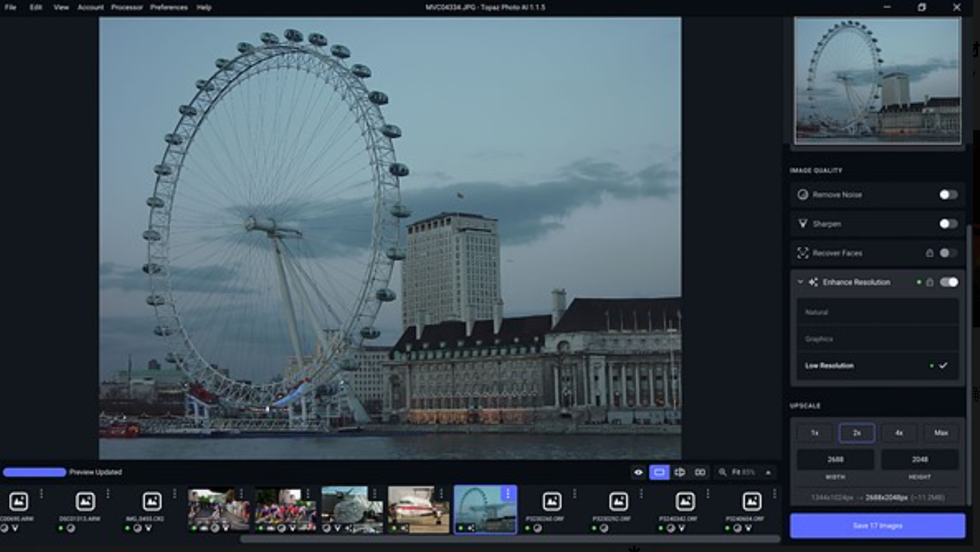This screenshot has height=552, width=980.
Task: Set upscale to Max
Action: (x=941, y=433)
